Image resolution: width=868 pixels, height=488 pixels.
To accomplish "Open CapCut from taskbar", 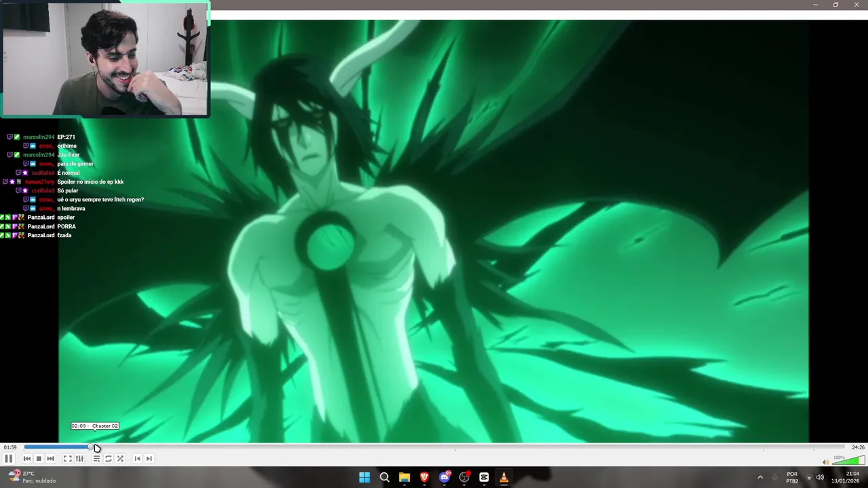I will [x=484, y=477].
